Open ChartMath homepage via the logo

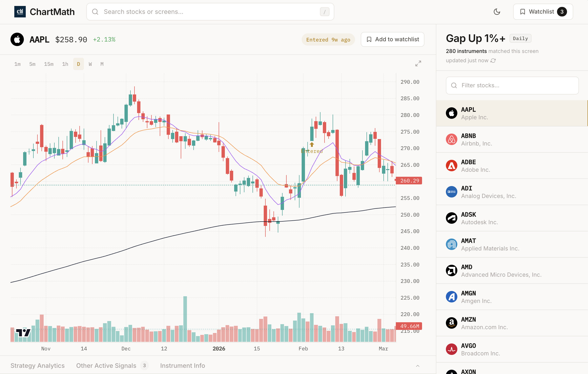[x=45, y=11]
